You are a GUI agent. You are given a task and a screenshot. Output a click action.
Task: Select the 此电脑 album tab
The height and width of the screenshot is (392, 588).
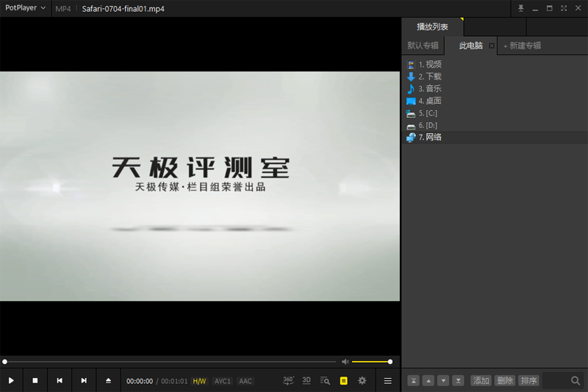pos(470,46)
